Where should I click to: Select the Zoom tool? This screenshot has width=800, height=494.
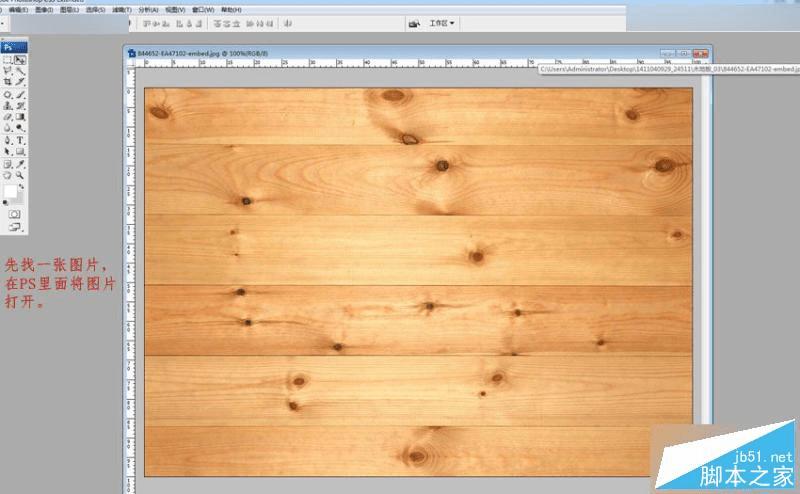pyautogui.click(x=20, y=175)
